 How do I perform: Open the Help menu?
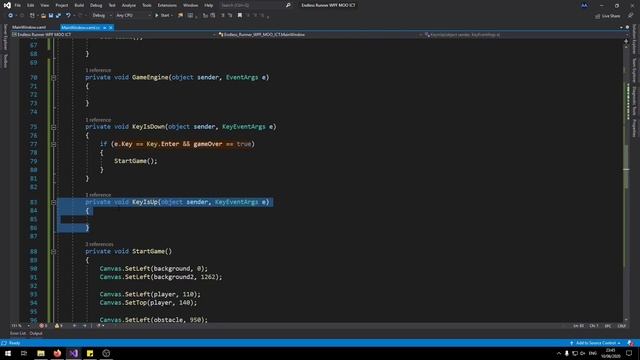point(209,5)
